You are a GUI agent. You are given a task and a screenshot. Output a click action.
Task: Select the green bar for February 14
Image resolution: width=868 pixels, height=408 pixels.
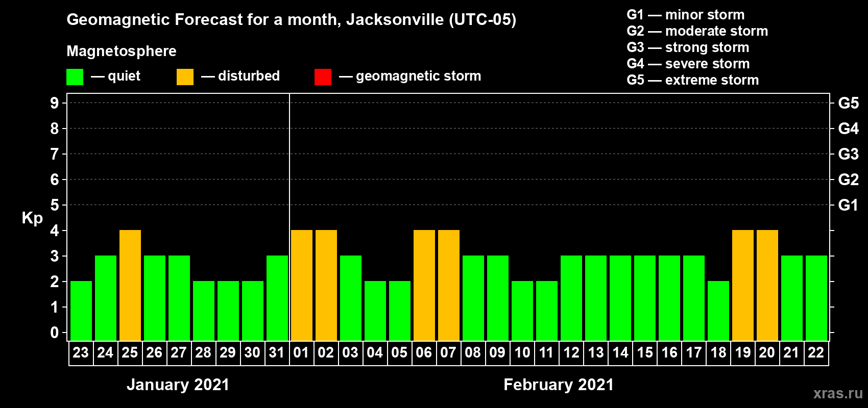pyautogui.click(x=620, y=298)
